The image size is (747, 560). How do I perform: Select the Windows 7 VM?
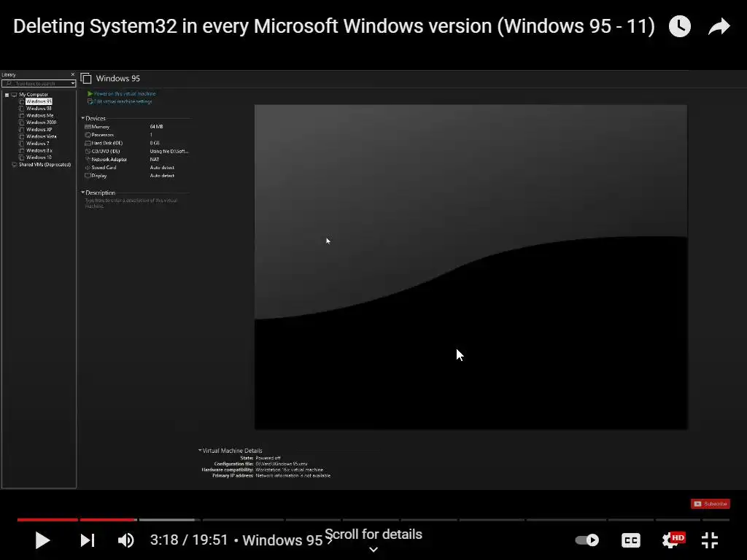pos(37,144)
